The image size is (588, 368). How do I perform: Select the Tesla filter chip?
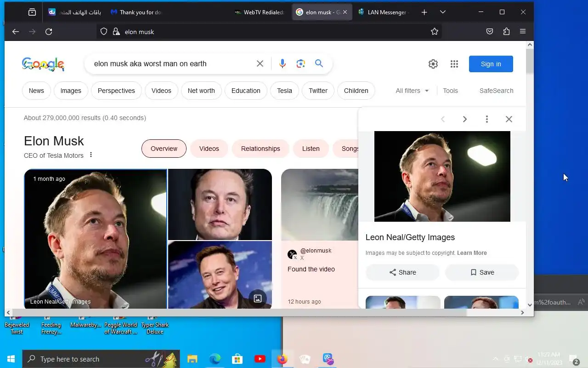[x=284, y=91]
